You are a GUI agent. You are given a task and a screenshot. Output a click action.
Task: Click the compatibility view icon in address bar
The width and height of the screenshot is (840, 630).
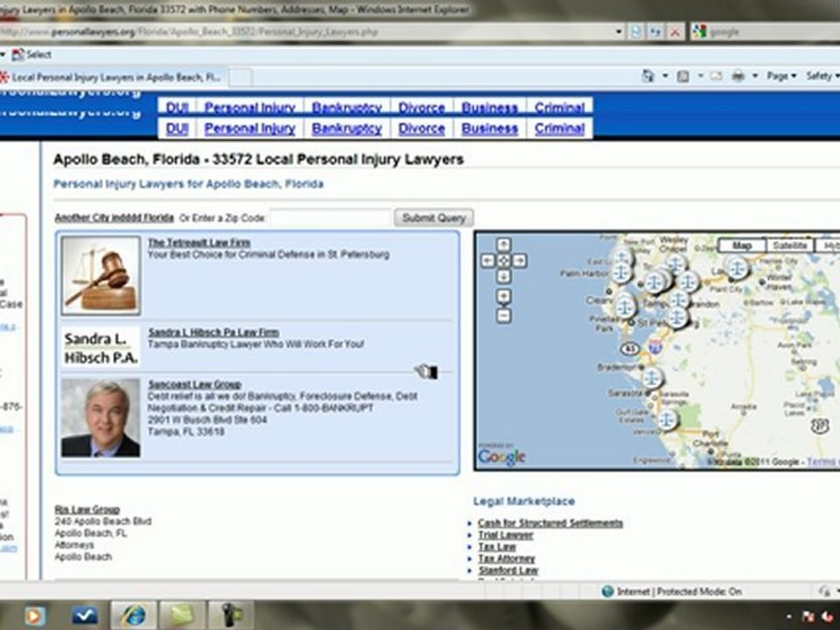(636, 32)
